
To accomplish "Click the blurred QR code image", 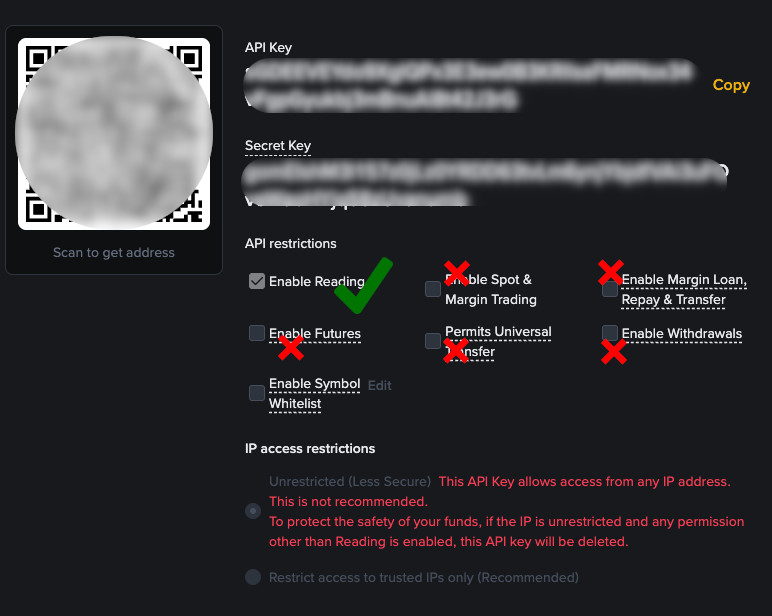I will [x=114, y=133].
